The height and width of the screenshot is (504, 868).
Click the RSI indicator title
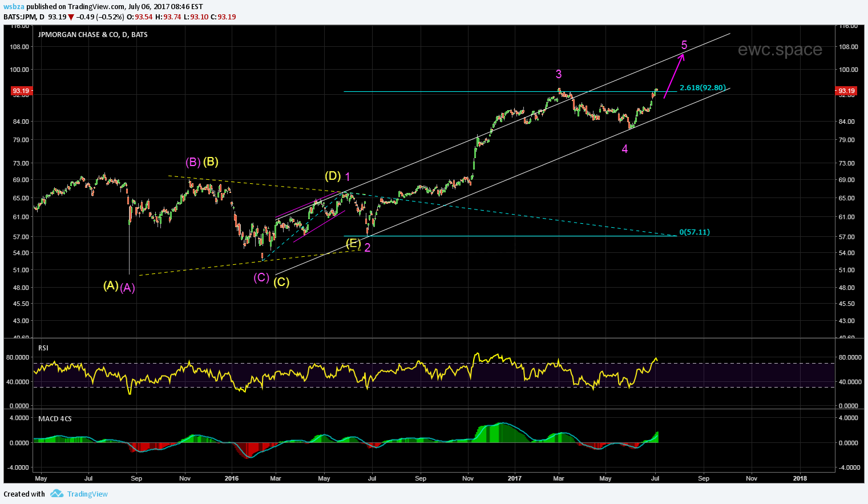pos(43,348)
